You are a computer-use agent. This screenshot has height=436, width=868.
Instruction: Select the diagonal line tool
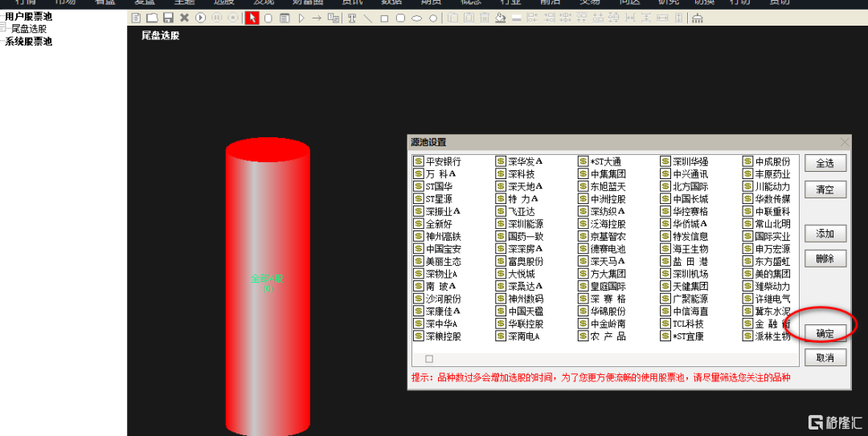tap(367, 18)
